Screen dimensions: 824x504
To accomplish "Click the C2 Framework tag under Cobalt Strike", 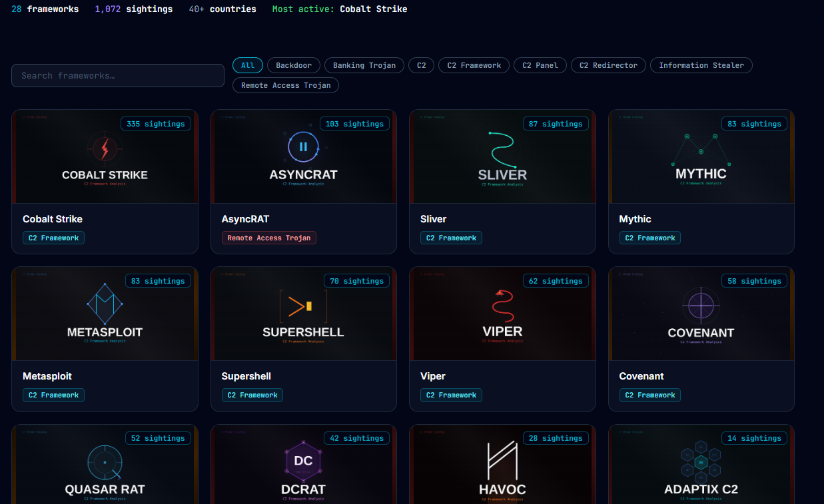I will (x=53, y=238).
